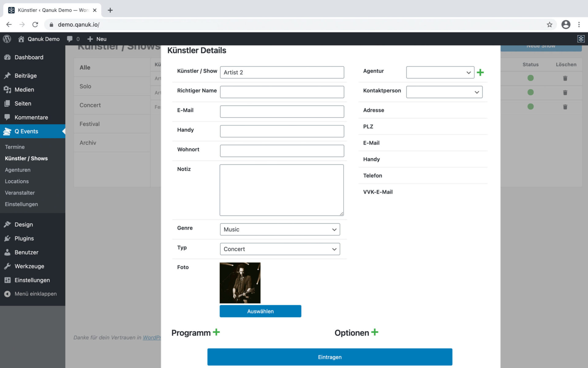Go to Veranstalter submenu
588x368 pixels.
tap(20, 193)
